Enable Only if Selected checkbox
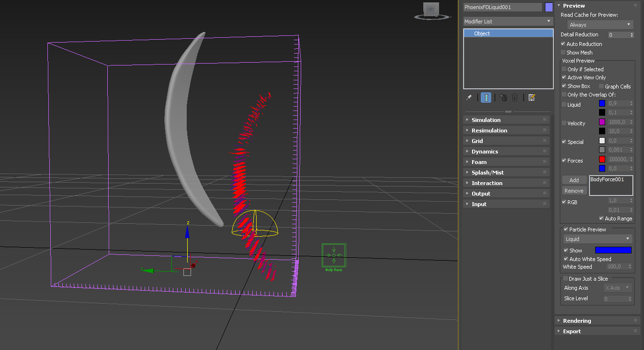The height and width of the screenshot is (350, 644). pos(564,69)
